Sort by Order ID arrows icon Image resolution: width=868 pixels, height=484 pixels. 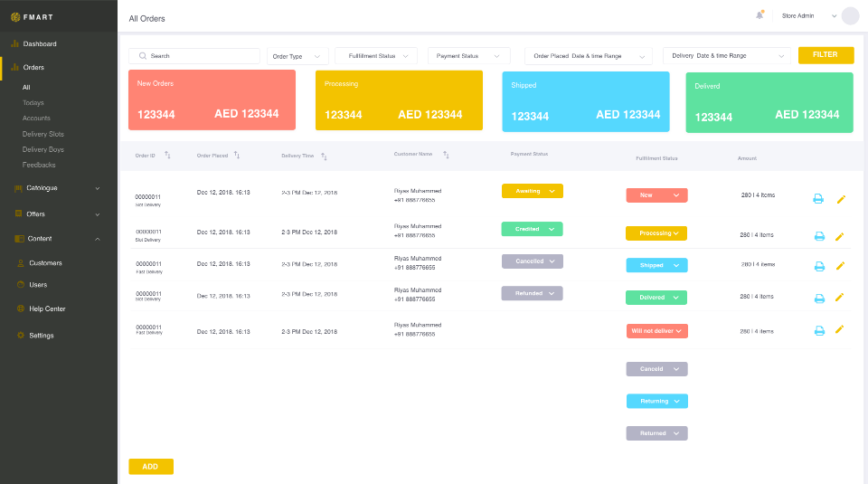click(x=167, y=156)
